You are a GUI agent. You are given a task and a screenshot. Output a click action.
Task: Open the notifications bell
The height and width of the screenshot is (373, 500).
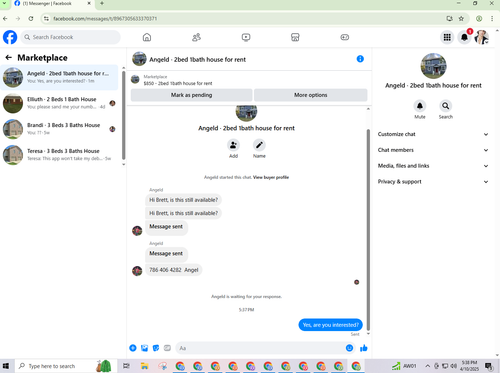464,37
